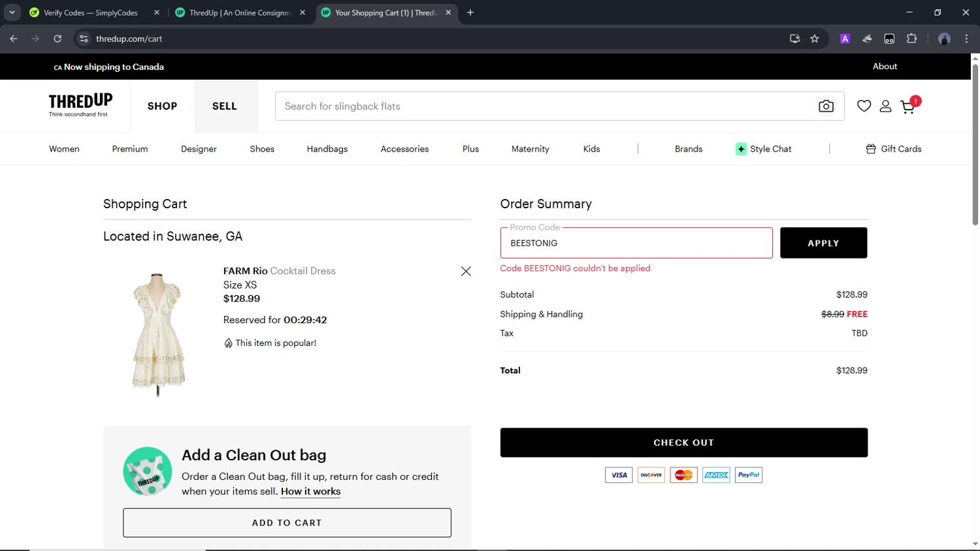Add Clean Out bag to cart
The image size is (980, 551).
287,523
